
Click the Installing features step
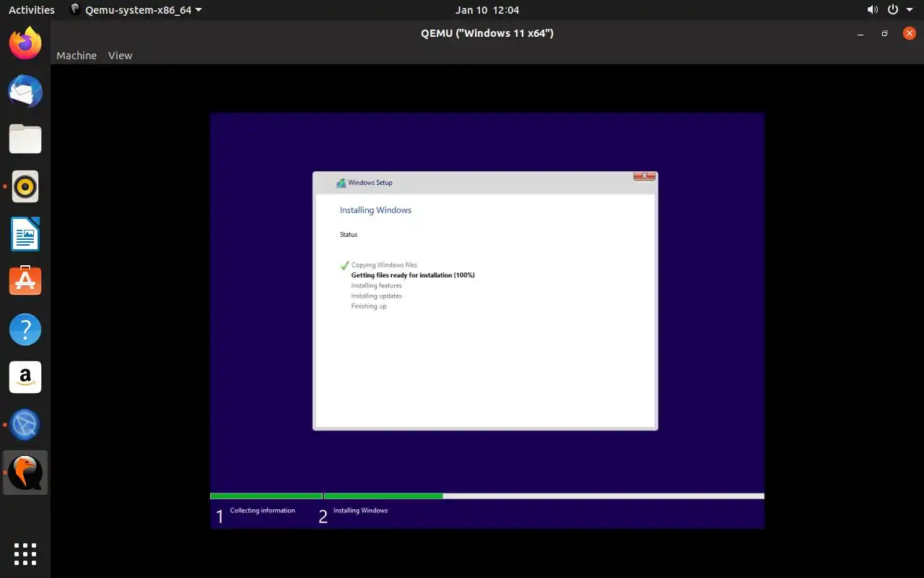tap(376, 285)
